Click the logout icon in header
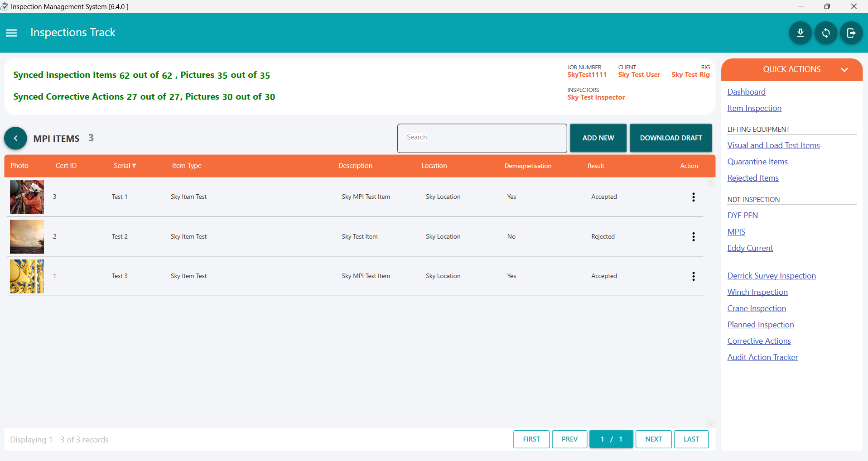This screenshot has width=868, height=461. click(x=851, y=33)
